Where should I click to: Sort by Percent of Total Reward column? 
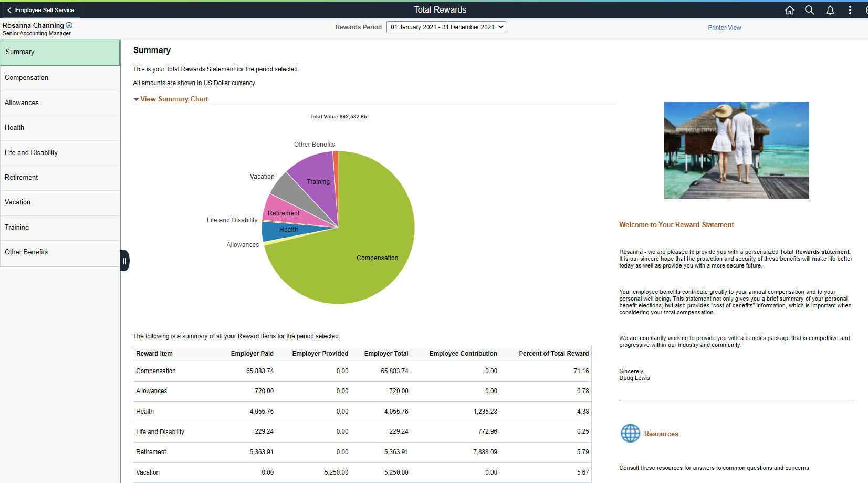coord(553,354)
